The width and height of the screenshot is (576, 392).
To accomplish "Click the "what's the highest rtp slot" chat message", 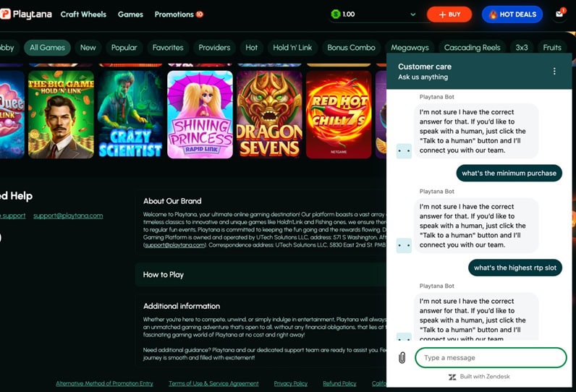I will 515,268.
